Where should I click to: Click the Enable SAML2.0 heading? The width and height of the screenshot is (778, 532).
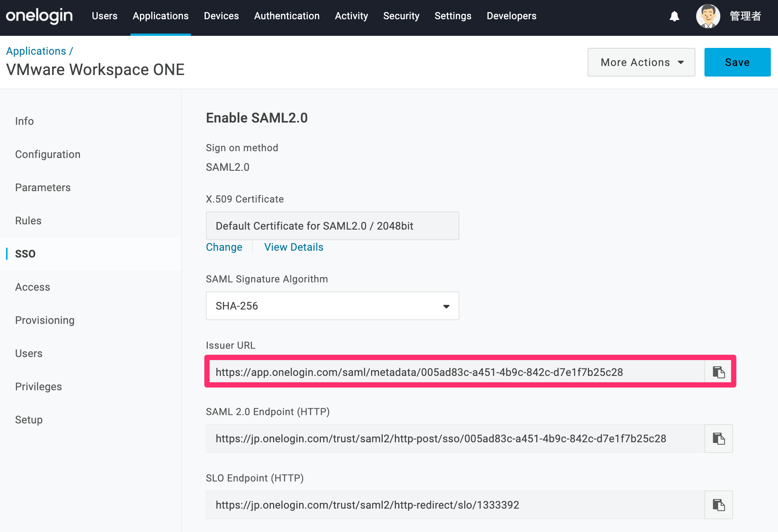(257, 118)
